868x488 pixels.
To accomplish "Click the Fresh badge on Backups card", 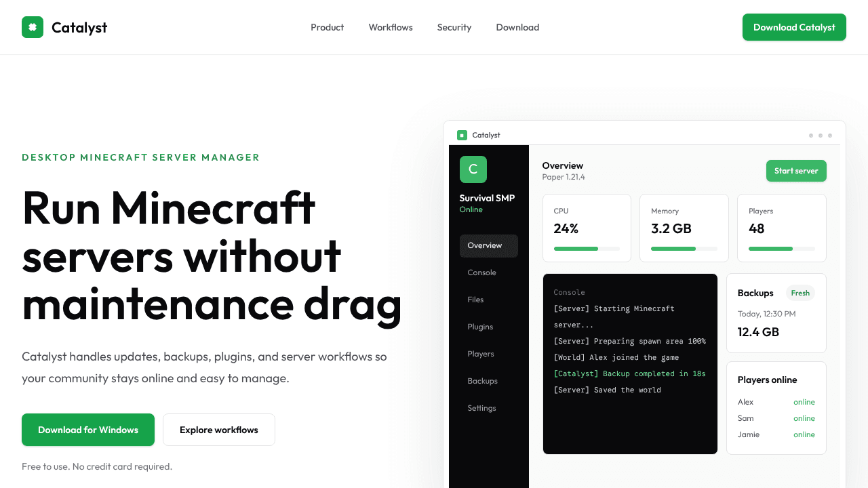I will click(x=800, y=293).
